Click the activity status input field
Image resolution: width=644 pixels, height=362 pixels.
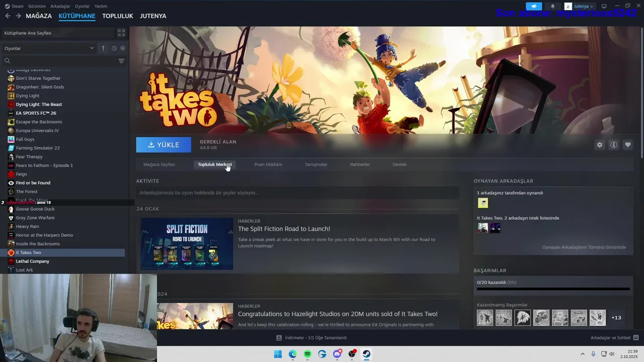297,193
